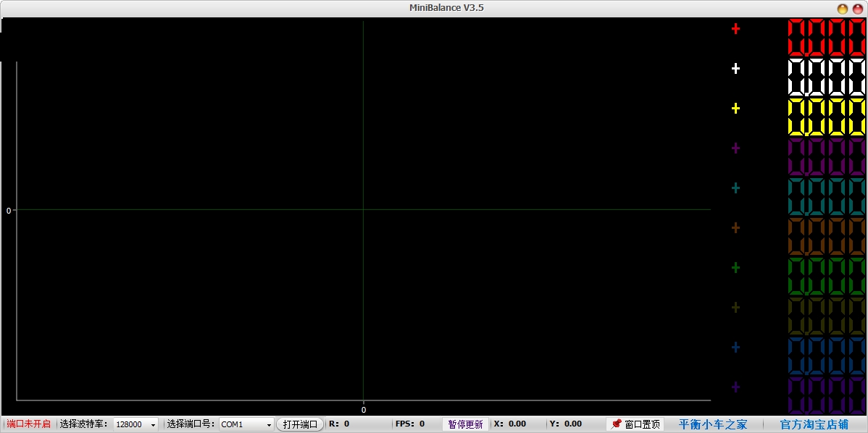
Task: Toggle the yellow seven-segment channel display
Action: (827, 117)
